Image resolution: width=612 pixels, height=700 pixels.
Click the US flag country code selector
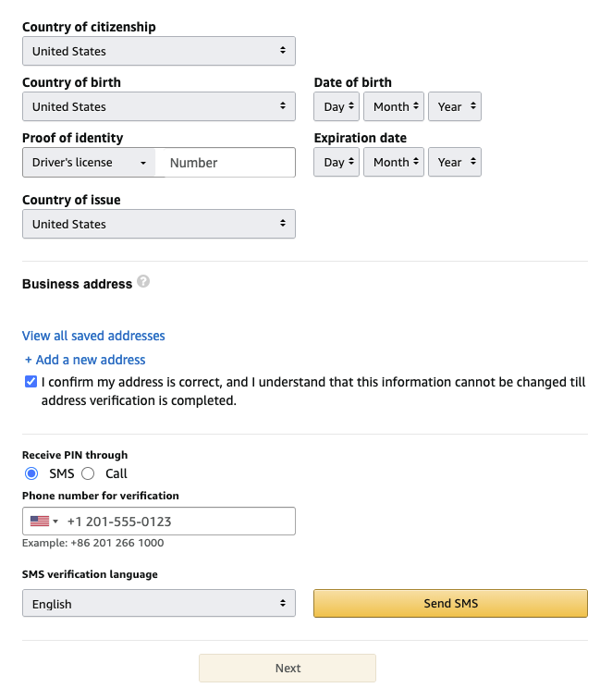click(43, 522)
